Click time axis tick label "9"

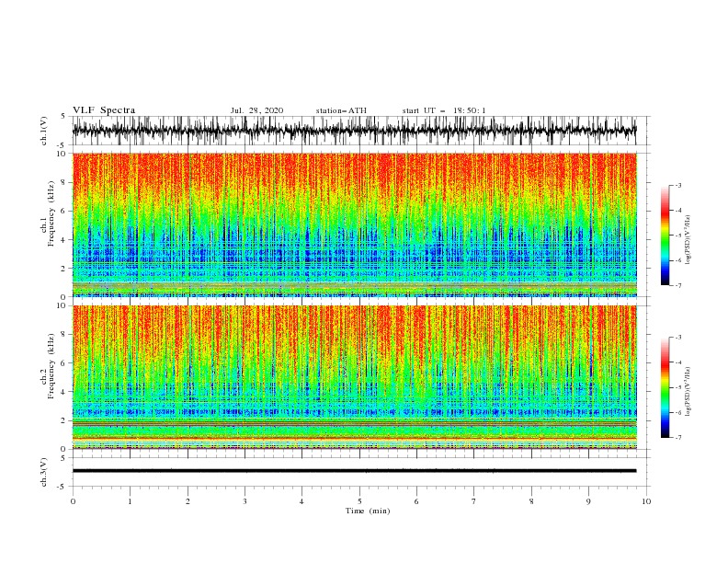coord(588,501)
